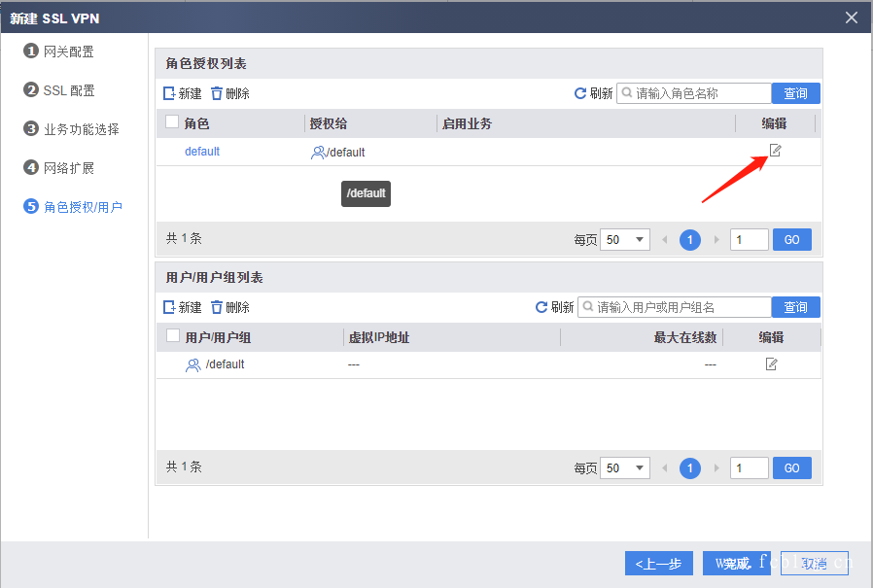The height and width of the screenshot is (588, 873).
Task: Refresh the role authorization list
Action: [593, 93]
